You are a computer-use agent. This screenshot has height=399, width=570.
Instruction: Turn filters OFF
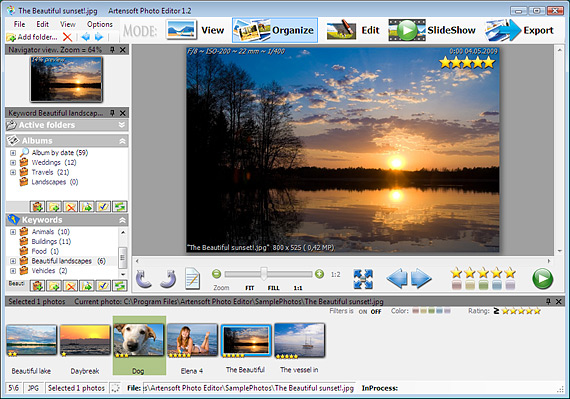[376, 312]
